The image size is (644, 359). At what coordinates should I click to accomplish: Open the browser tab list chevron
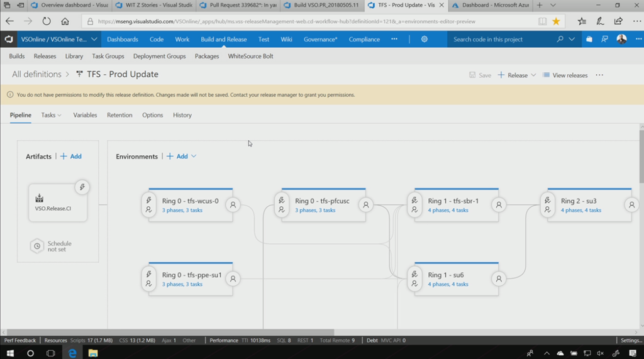pyautogui.click(x=553, y=5)
